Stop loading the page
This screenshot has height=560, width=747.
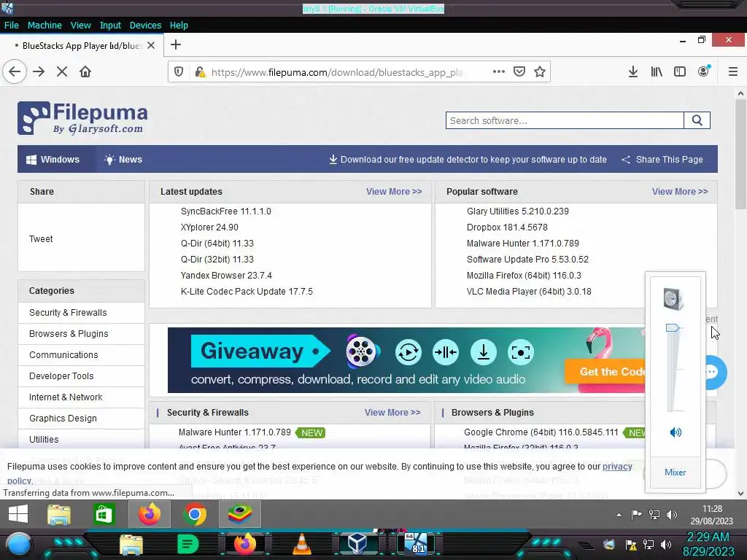click(x=62, y=72)
